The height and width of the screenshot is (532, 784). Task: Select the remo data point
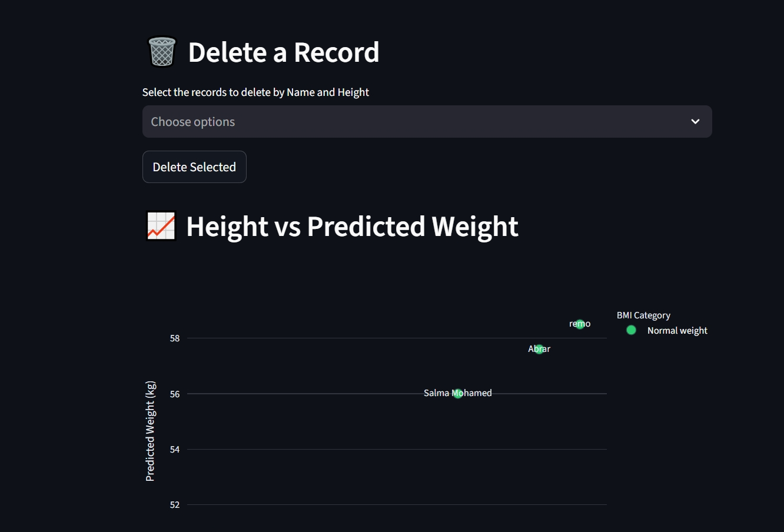click(580, 324)
